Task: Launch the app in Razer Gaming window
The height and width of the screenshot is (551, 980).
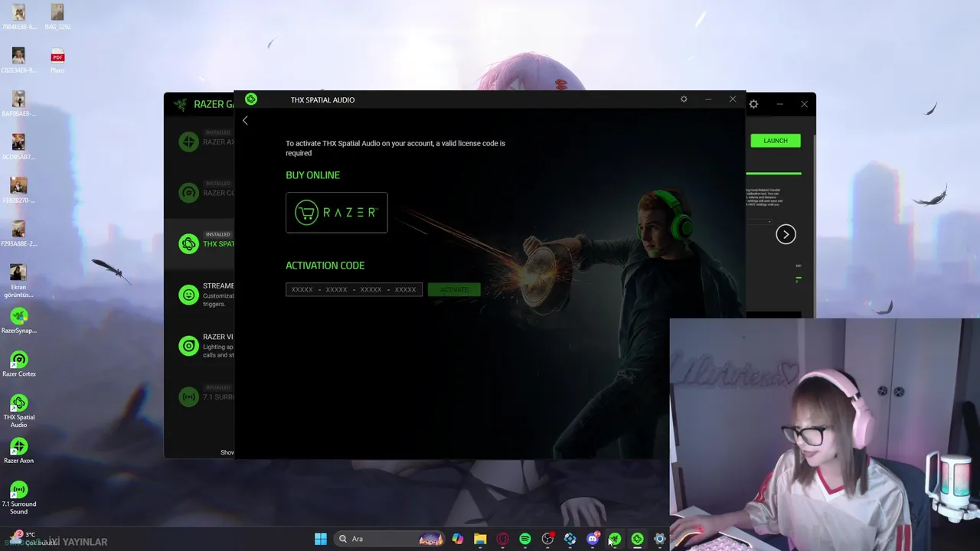Action: (x=776, y=141)
